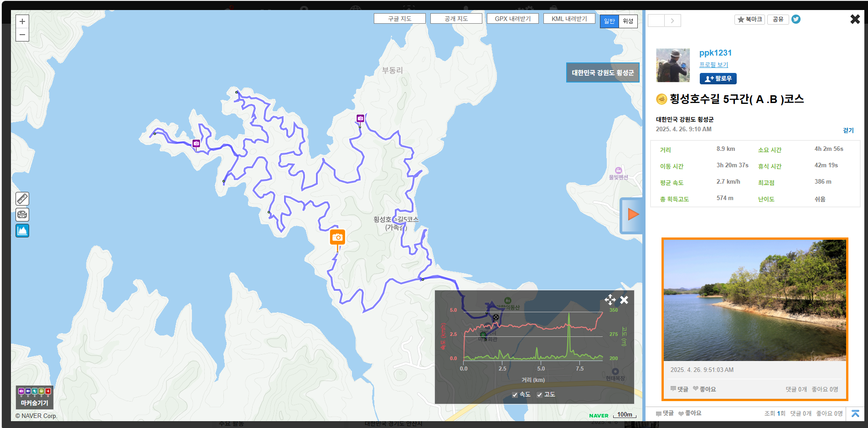Click the 공유 share button
Viewport: 868px width, 428px height.
pos(778,19)
